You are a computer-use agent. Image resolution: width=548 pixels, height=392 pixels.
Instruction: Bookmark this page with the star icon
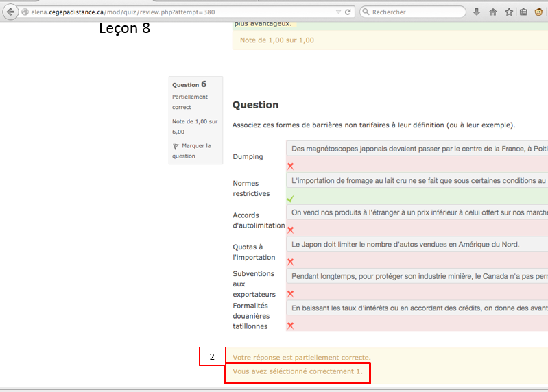(509, 12)
